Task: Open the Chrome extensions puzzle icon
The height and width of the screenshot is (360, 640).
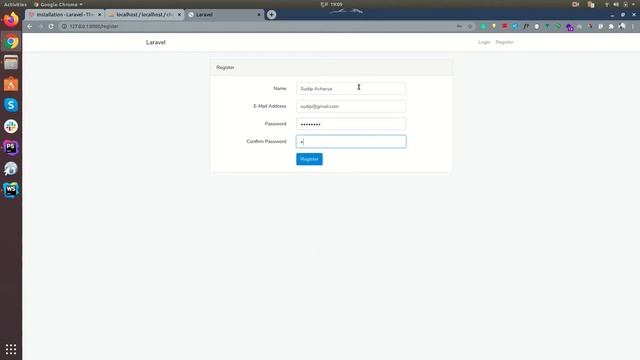Action: [x=611, y=26]
